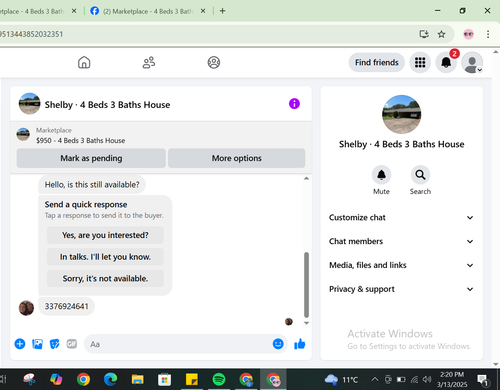The height and width of the screenshot is (390, 500).
Task: Click the chat scrollbar thumb
Action: (x=306, y=285)
